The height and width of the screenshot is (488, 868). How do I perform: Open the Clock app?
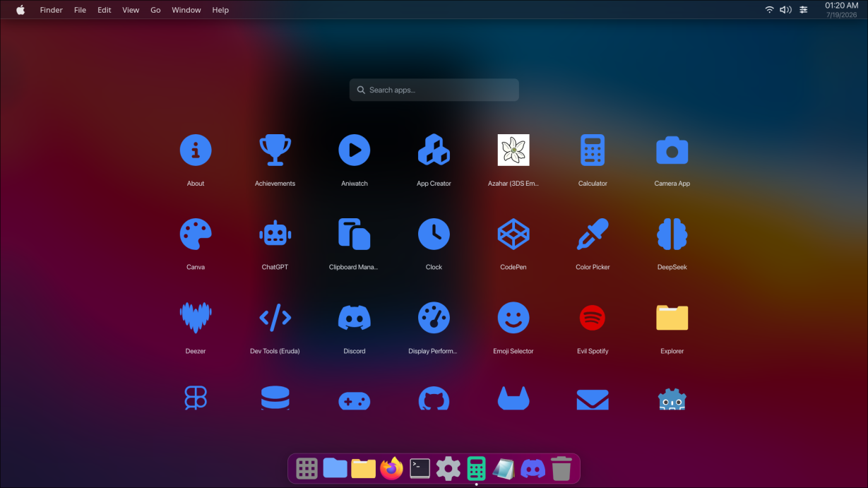[x=434, y=234]
